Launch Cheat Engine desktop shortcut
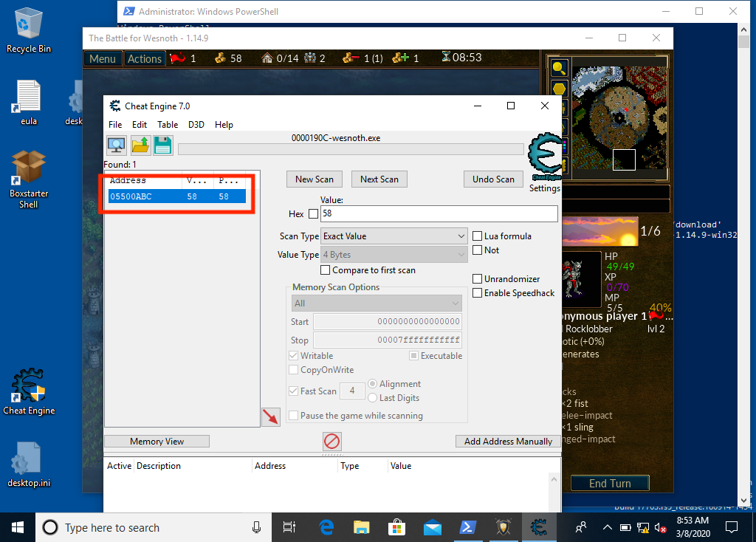Viewport: 756px width, 542px height. click(29, 391)
